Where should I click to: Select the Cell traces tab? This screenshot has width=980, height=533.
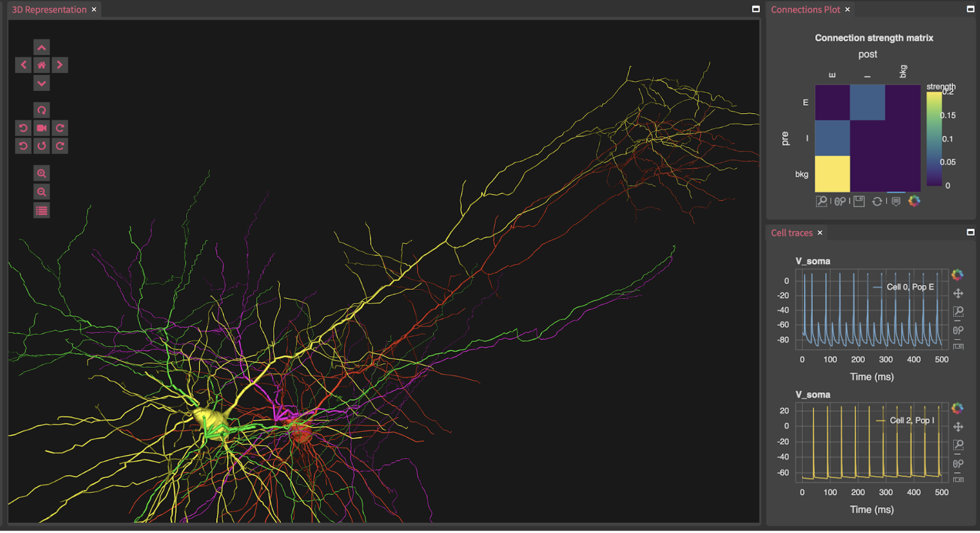[791, 233]
